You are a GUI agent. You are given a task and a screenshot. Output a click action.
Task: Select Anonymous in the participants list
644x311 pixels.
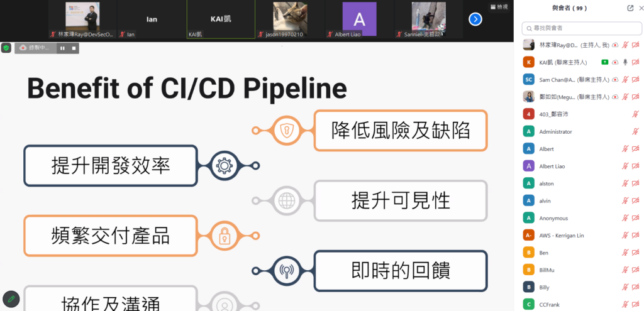(553, 218)
